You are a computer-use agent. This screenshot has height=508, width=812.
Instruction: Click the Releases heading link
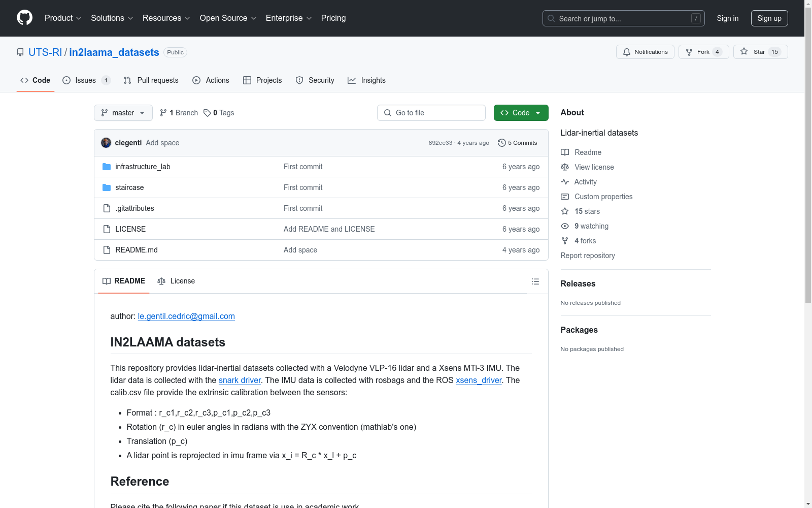click(578, 283)
